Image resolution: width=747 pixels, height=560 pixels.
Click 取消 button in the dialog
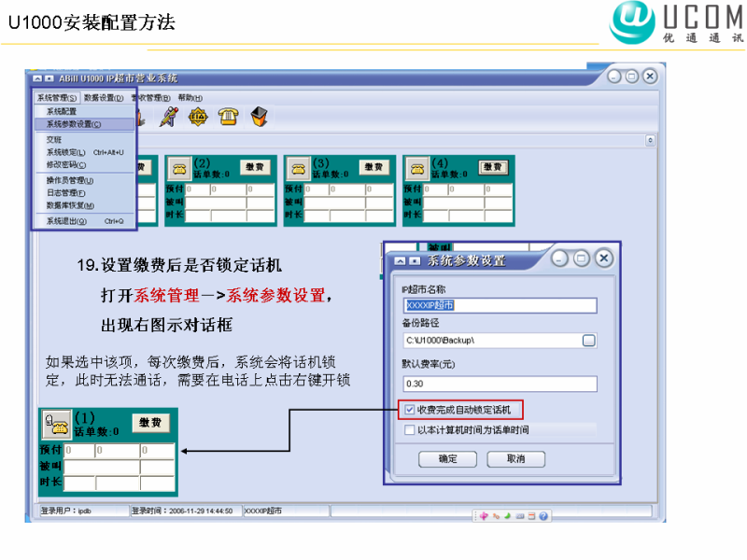pyautogui.click(x=516, y=459)
